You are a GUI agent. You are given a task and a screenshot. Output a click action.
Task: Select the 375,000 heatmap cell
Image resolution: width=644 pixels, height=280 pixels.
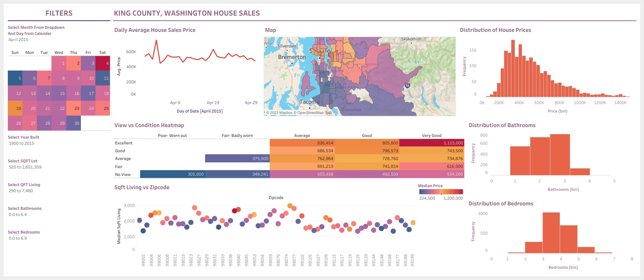point(237,159)
